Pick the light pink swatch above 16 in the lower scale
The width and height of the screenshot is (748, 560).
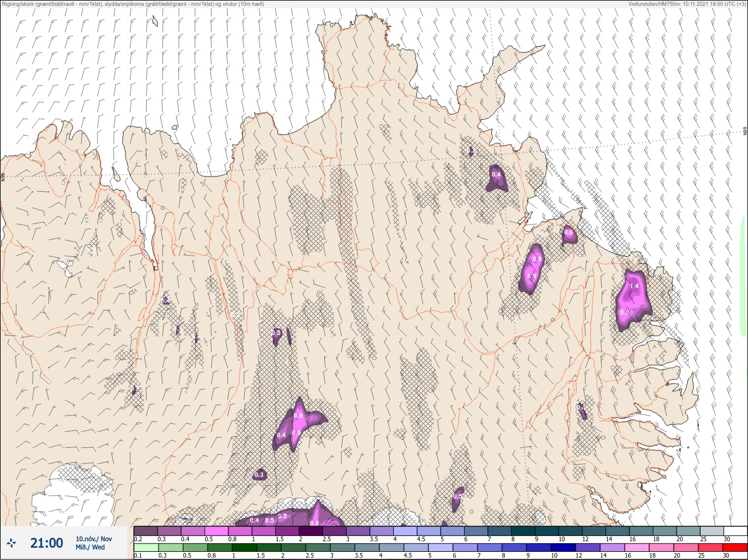coord(637,548)
